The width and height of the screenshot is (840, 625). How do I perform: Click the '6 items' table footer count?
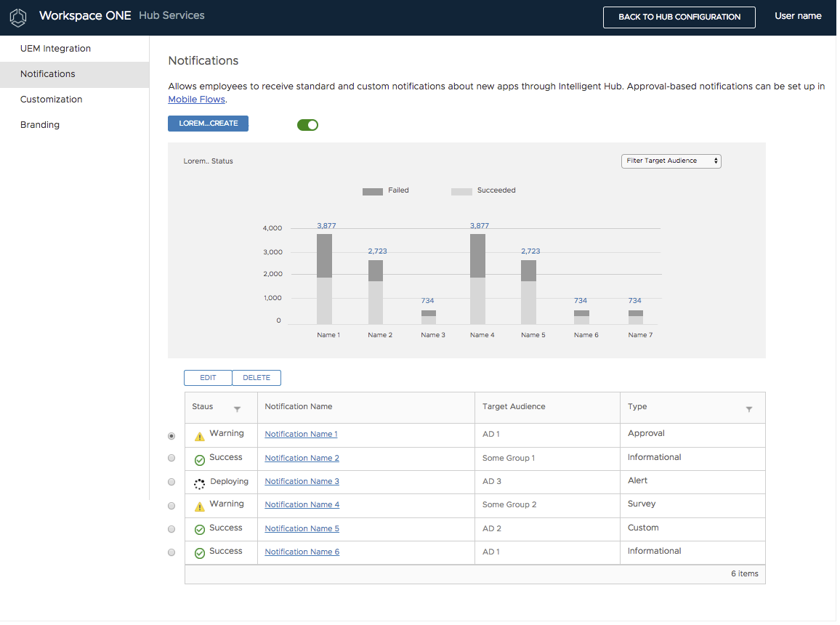tap(745, 573)
